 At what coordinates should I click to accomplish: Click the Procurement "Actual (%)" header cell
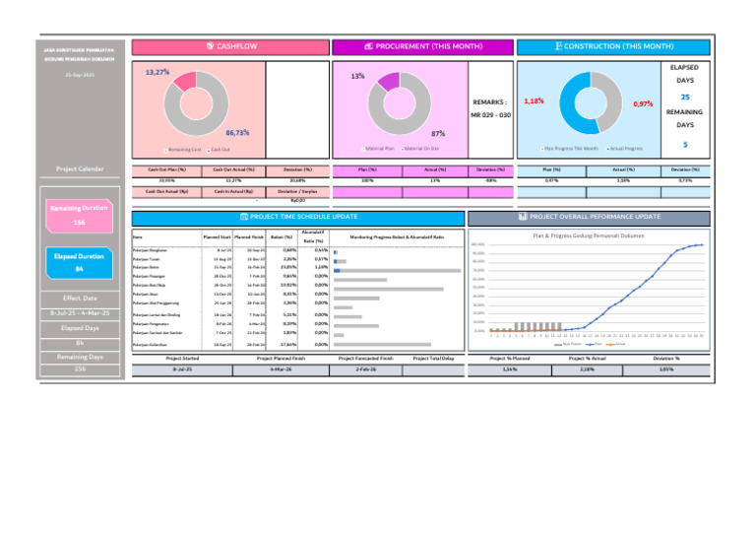coord(435,170)
